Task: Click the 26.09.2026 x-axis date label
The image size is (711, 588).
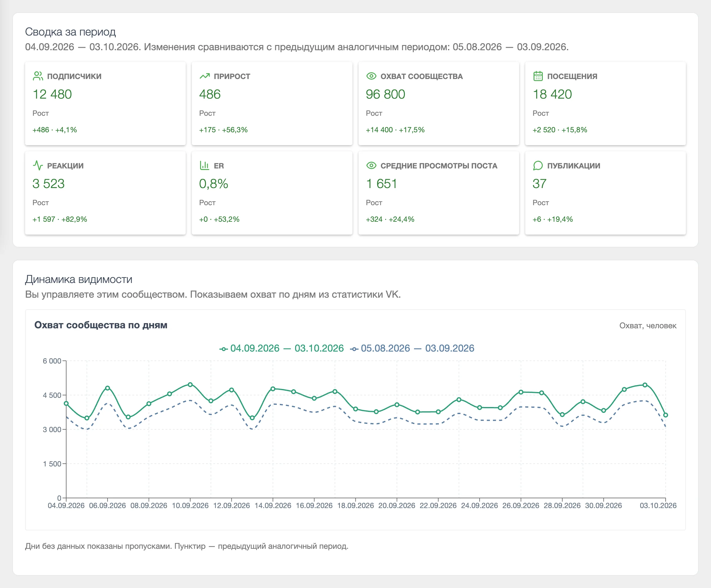Action: click(521, 505)
